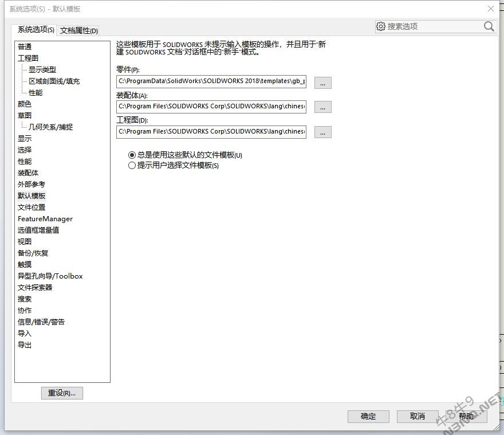The image size is (504, 435).
Task: Select 导入 in options tree
Action: [x=25, y=334]
